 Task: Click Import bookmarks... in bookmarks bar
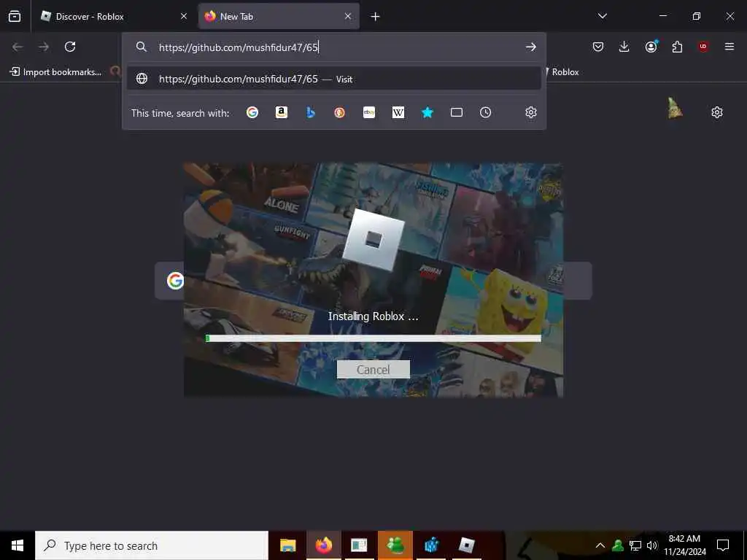(x=55, y=72)
